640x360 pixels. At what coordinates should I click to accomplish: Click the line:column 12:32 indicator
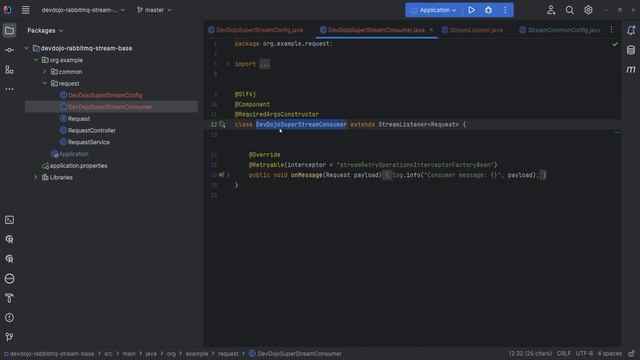[x=530, y=353]
